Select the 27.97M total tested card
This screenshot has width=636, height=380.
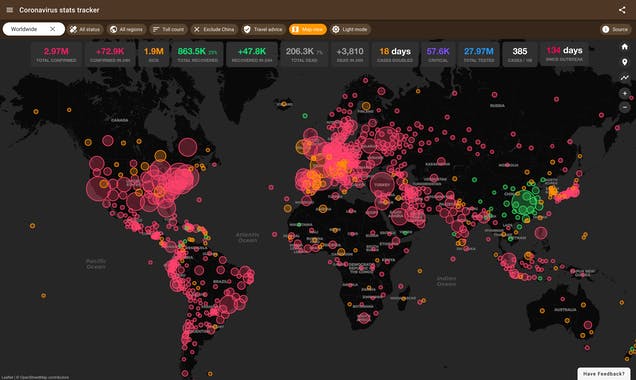pos(479,54)
